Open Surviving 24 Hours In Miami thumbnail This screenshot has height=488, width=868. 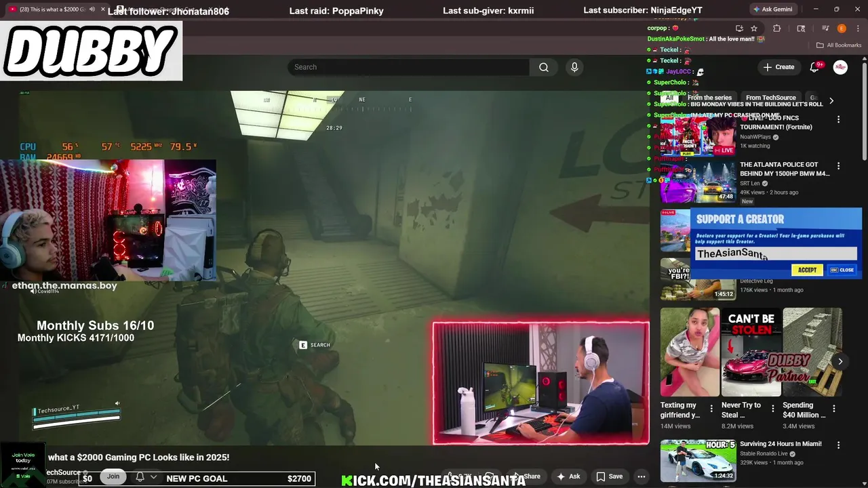click(698, 460)
